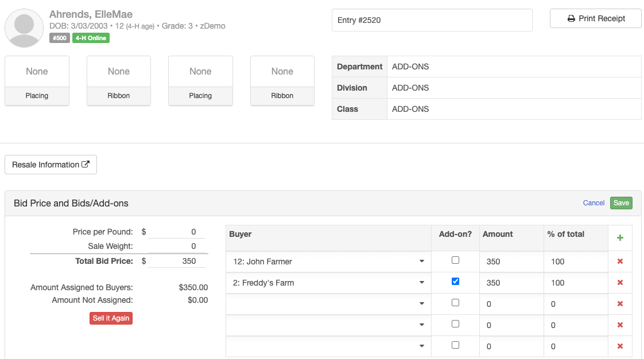644x359 pixels.
Task: Click the Sale Weight input field
Action: [x=178, y=245]
